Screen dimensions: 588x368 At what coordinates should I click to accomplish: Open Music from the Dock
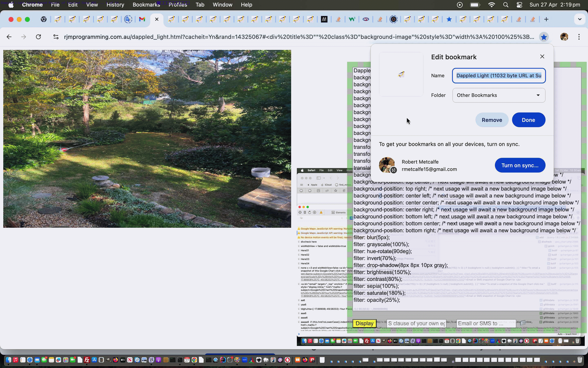(x=15, y=360)
